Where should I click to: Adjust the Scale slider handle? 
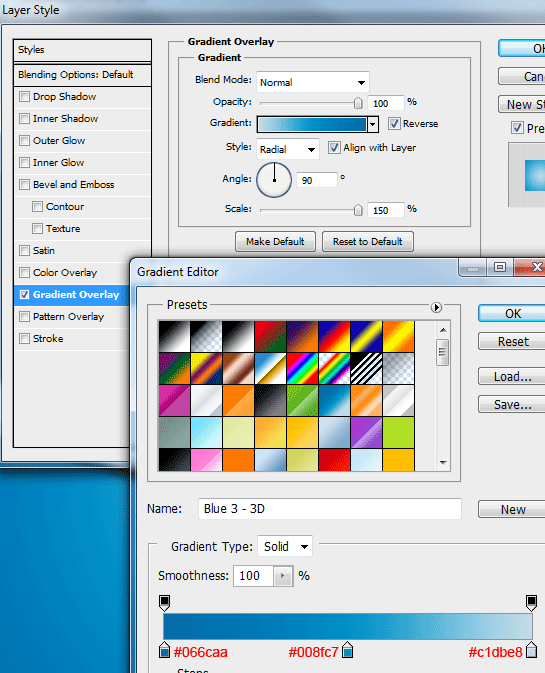click(358, 210)
